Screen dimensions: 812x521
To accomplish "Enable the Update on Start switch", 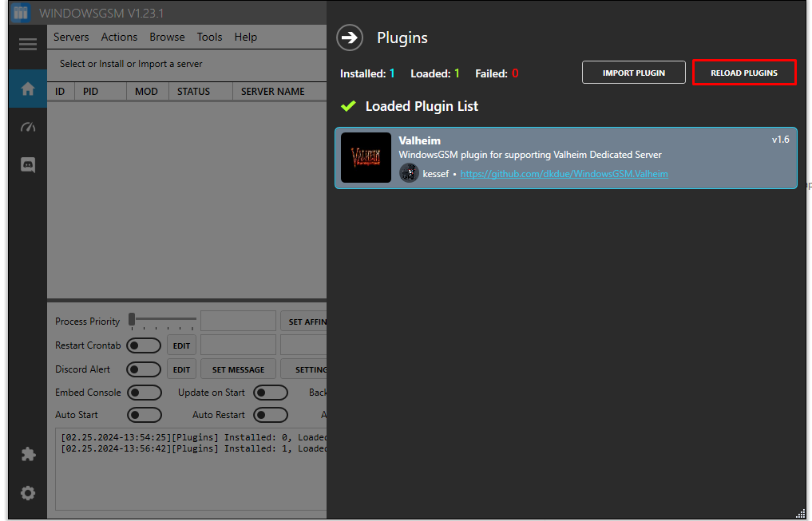I will coord(271,393).
